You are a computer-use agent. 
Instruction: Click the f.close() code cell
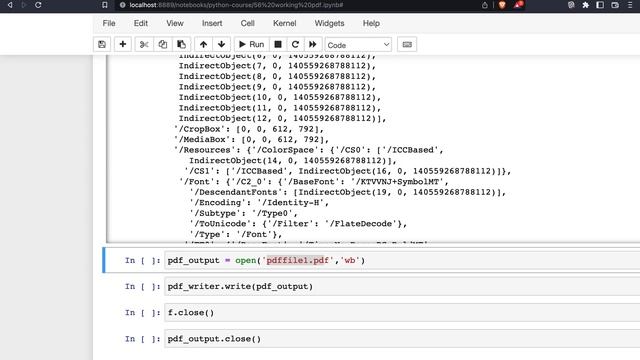(x=402, y=313)
